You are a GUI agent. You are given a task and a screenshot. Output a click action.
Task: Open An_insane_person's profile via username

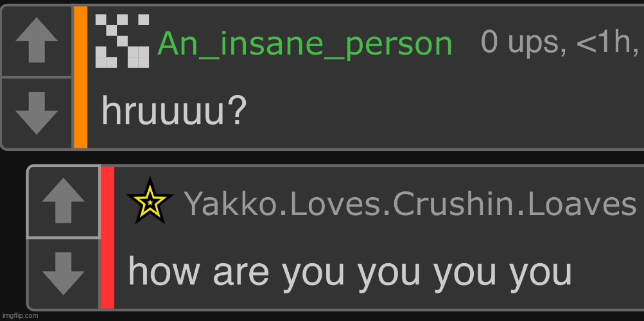click(x=305, y=44)
